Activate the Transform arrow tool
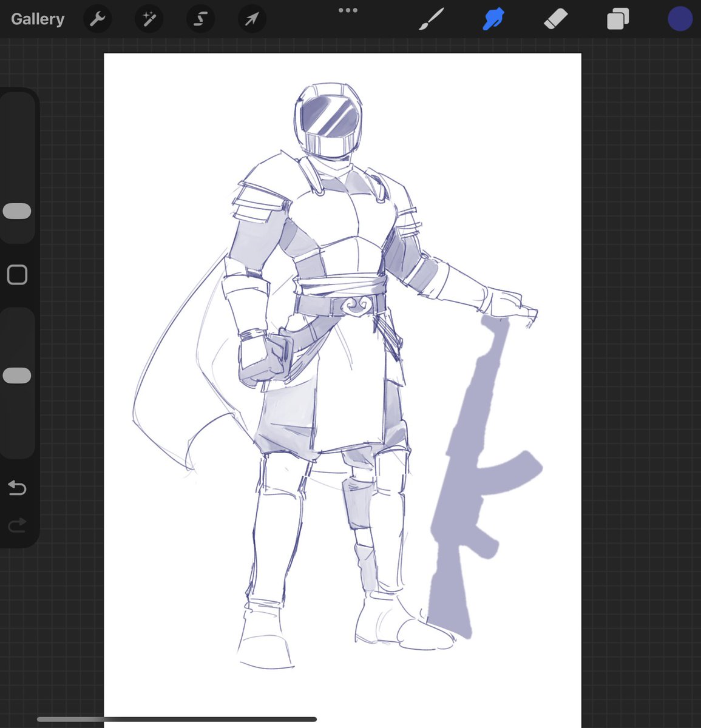Image resolution: width=701 pixels, height=728 pixels. (x=251, y=19)
